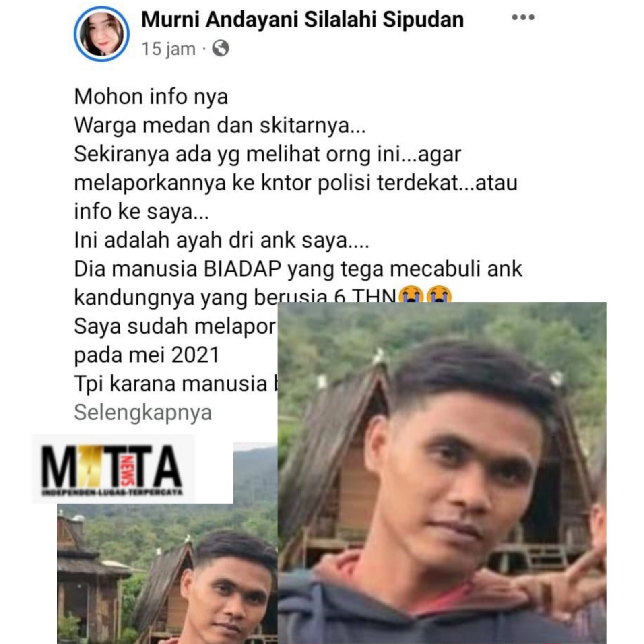Click the 15 jam timestamp
Image resolution: width=644 pixels, height=644 pixels.
pyautogui.click(x=168, y=49)
